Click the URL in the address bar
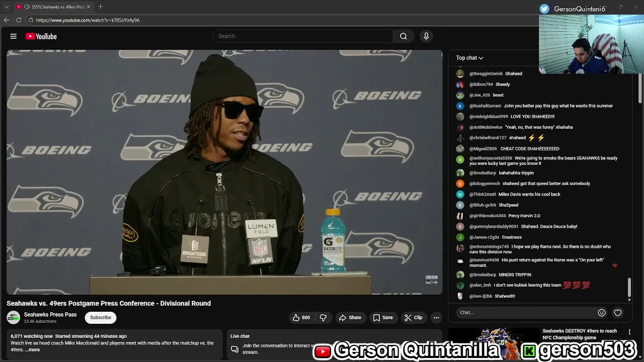644x362 pixels. (x=88, y=20)
